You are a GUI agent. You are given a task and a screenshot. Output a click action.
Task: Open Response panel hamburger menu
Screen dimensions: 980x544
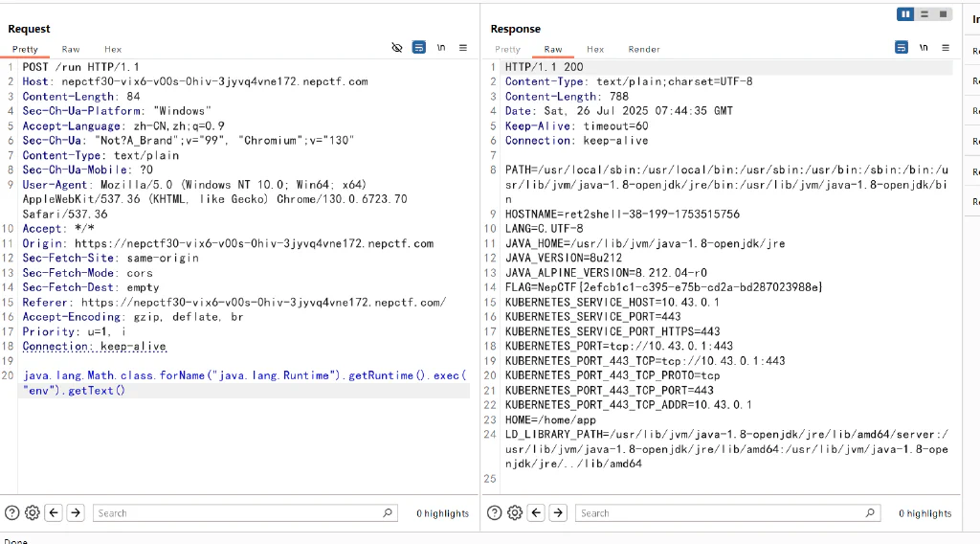pyautogui.click(x=946, y=48)
